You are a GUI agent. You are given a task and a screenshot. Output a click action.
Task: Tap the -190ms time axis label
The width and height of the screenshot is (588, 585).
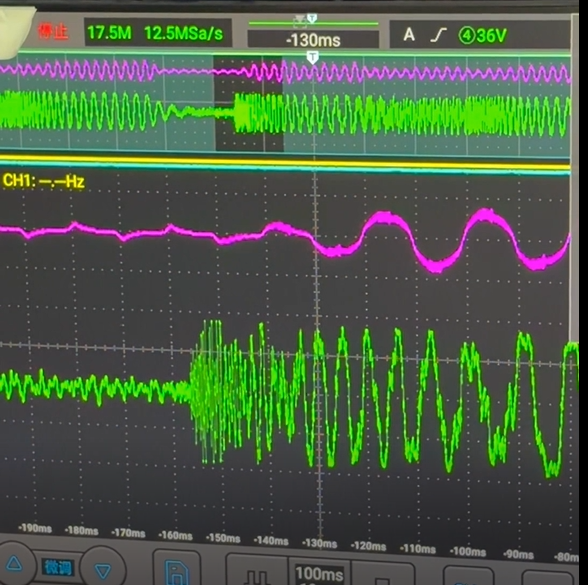(35, 528)
